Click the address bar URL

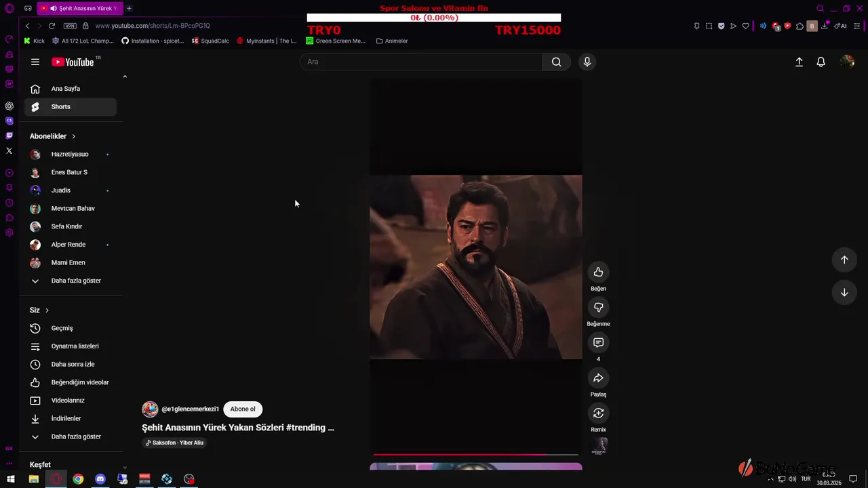(x=153, y=26)
